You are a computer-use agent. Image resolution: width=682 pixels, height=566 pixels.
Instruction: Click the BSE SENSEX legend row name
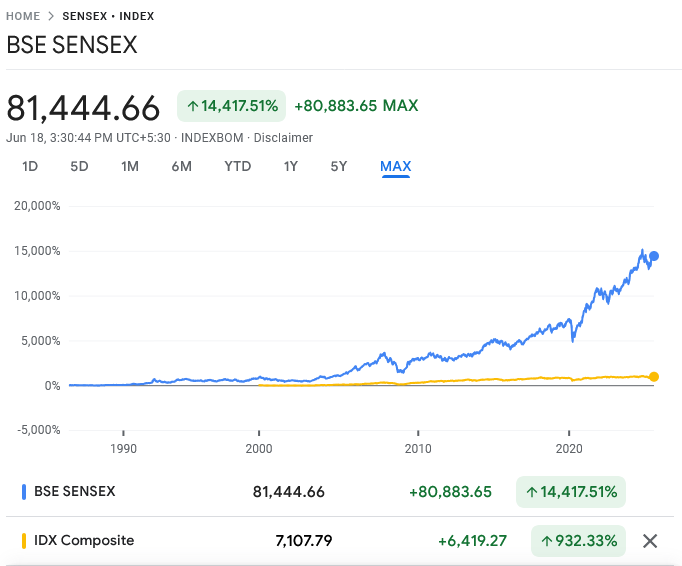[75, 491]
